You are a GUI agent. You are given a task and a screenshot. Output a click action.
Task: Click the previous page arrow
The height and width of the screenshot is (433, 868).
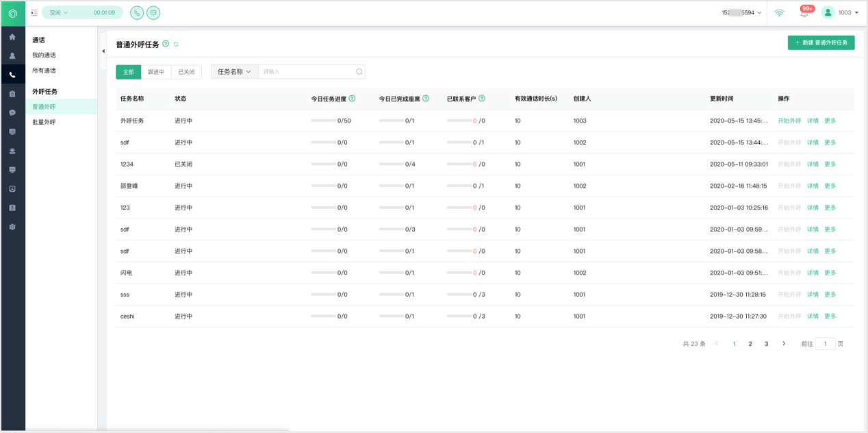pyautogui.click(x=717, y=344)
